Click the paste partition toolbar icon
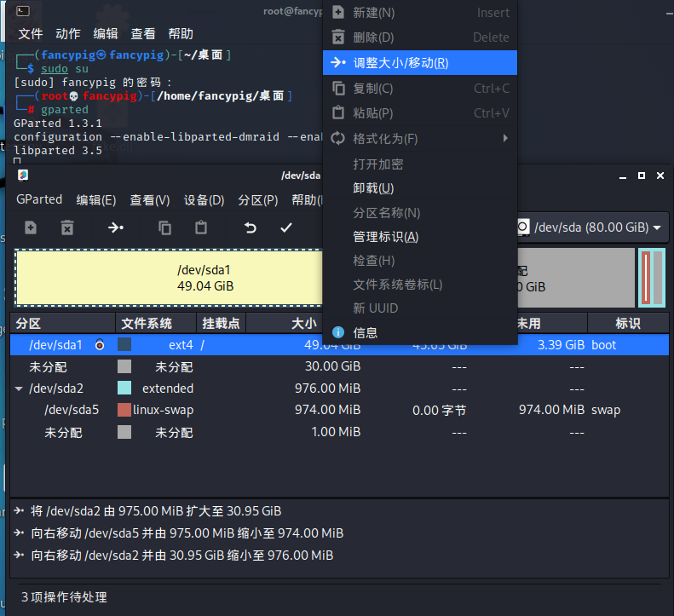 click(201, 227)
